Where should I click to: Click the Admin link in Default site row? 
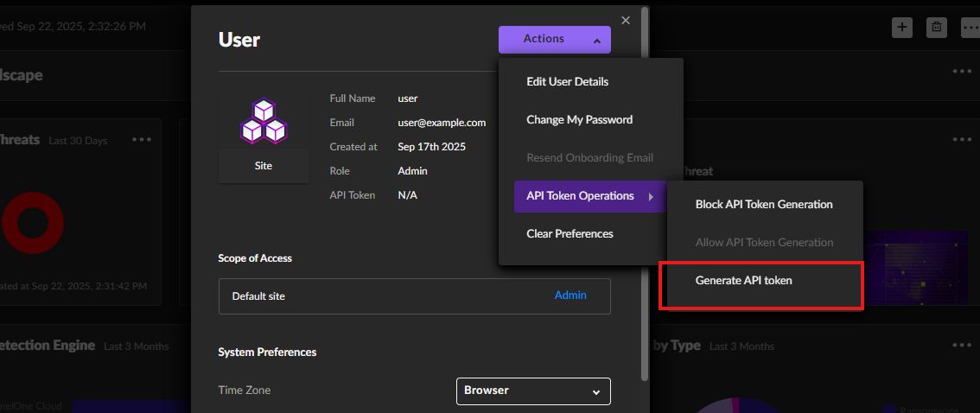pos(570,295)
